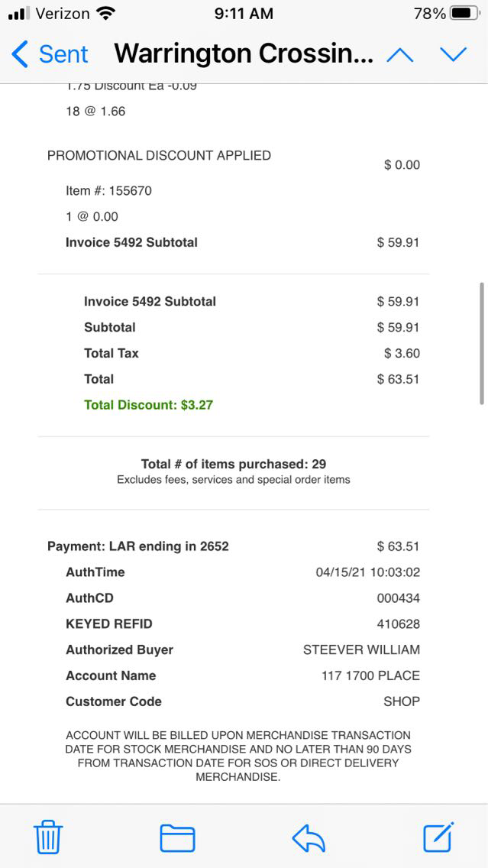This screenshot has width=488, height=868.
Task: Tap the reply arrow icon
Action: (x=309, y=837)
